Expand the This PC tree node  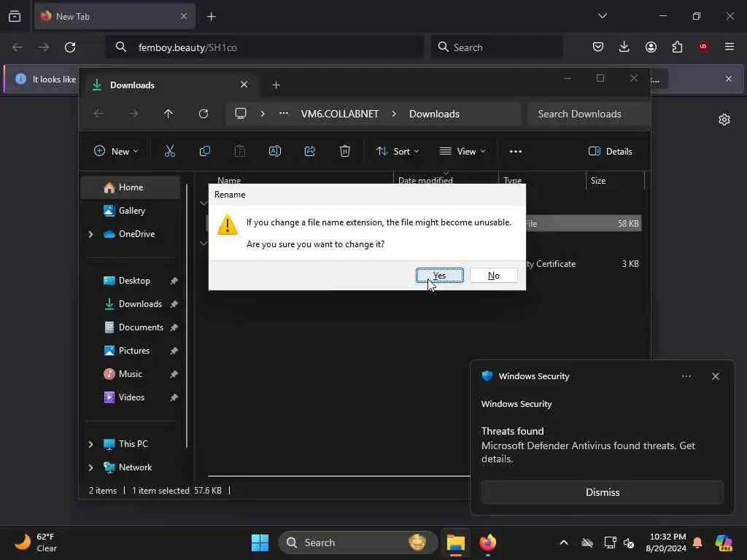pyautogui.click(x=90, y=444)
